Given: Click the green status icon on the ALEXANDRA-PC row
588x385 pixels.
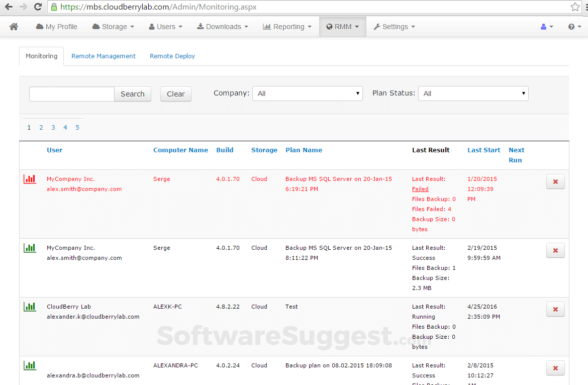Looking at the screenshot, I should [x=30, y=365].
